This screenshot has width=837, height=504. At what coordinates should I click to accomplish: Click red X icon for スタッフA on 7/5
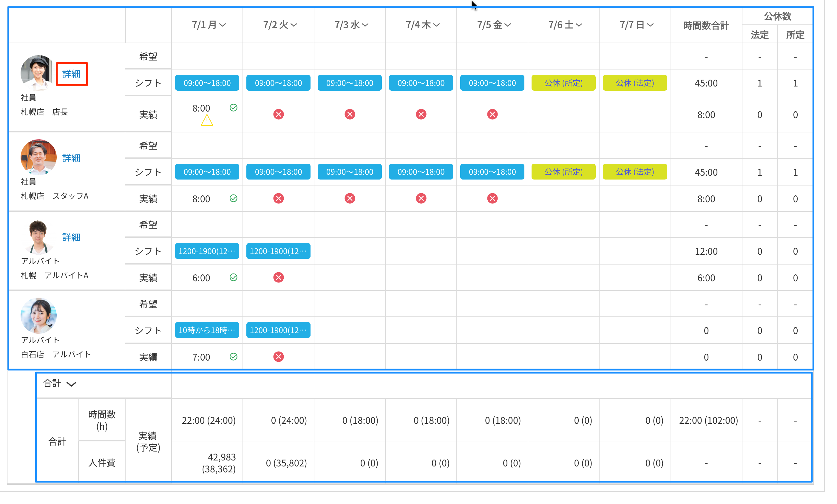[x=492, y=198]
